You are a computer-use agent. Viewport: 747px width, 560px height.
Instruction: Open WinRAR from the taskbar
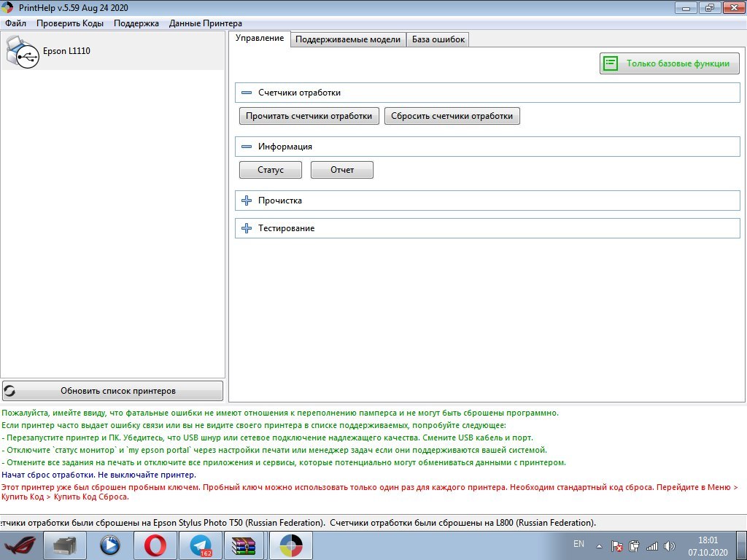click(x=244, y=545)
